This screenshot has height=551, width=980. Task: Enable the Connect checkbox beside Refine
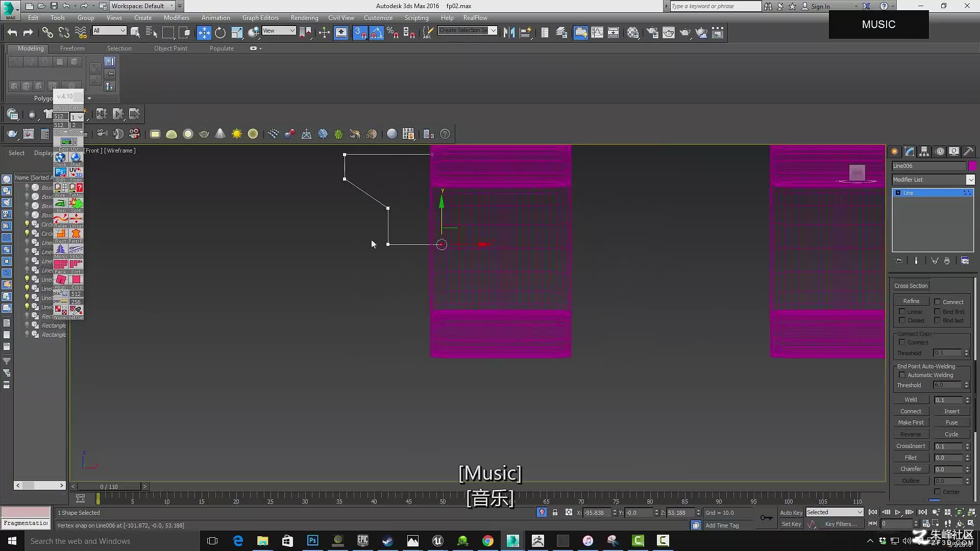937,302
